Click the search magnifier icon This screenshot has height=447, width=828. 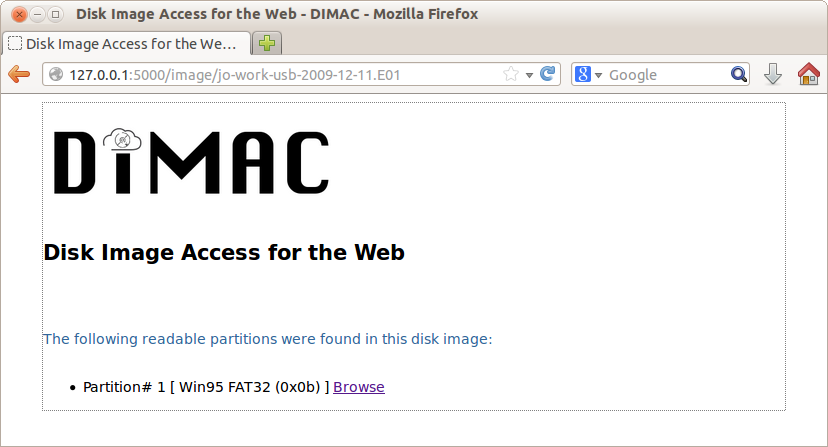pos(739,74)
